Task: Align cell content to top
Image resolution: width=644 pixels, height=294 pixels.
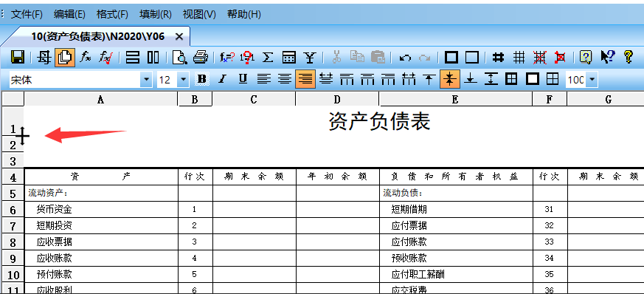Action: pyautogui.click(x=429, y=79)
